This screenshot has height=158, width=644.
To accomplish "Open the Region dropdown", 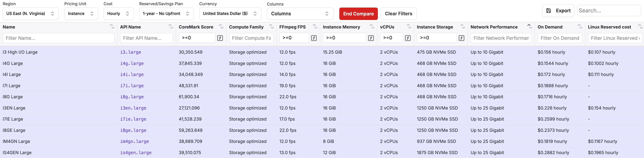I will (x=31, y=13).
